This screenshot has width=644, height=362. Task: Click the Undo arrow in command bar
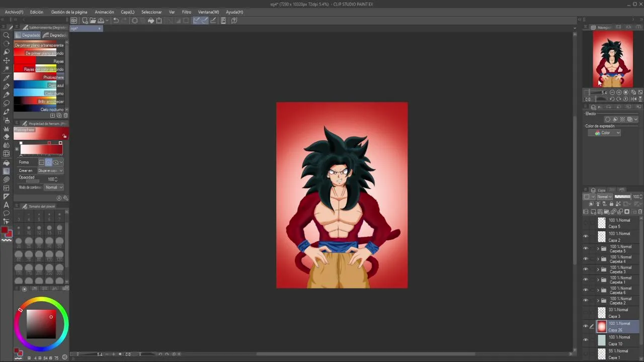[116, 21]
